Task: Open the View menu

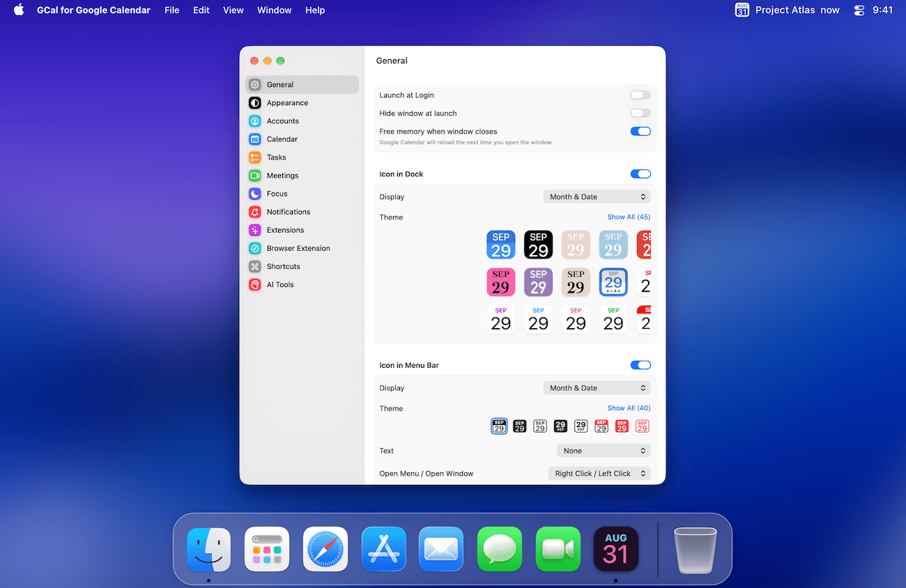Action: 233,10
